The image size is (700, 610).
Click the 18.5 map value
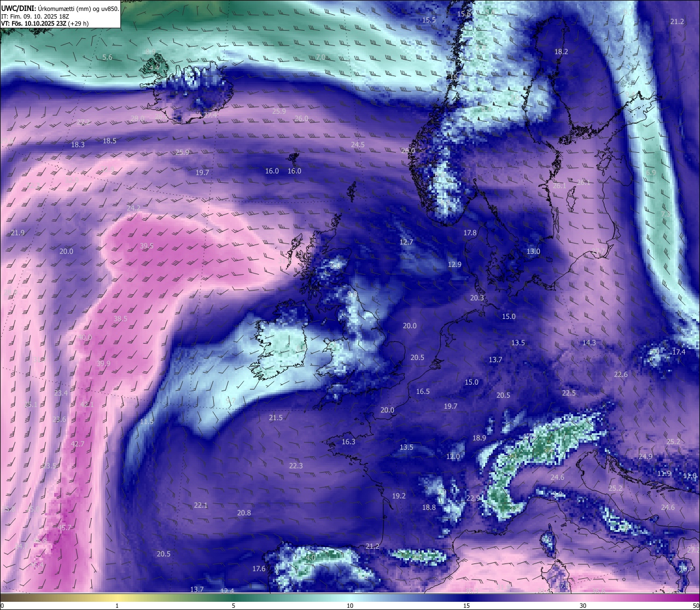(x=109, y=141)
